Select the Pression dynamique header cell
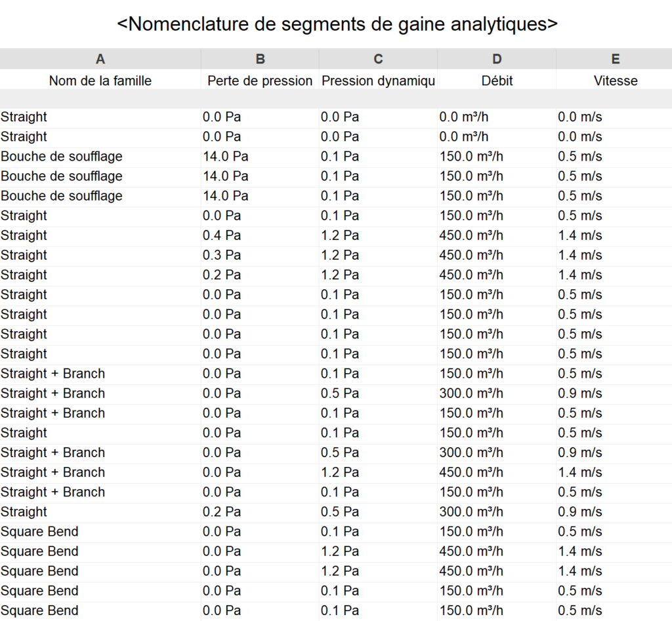Viewport: 672px width, 621px height. pos(378,81)
